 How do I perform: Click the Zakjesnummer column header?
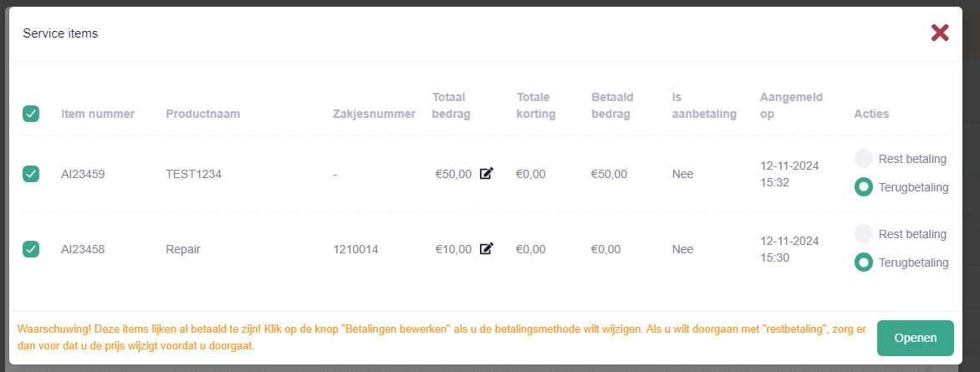pos(375,115)
